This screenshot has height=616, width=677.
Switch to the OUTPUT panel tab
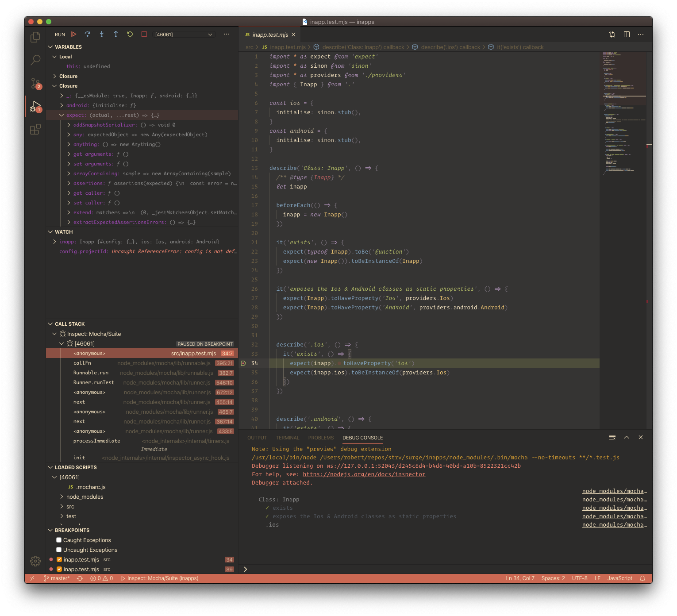click(x=257, y=438)
